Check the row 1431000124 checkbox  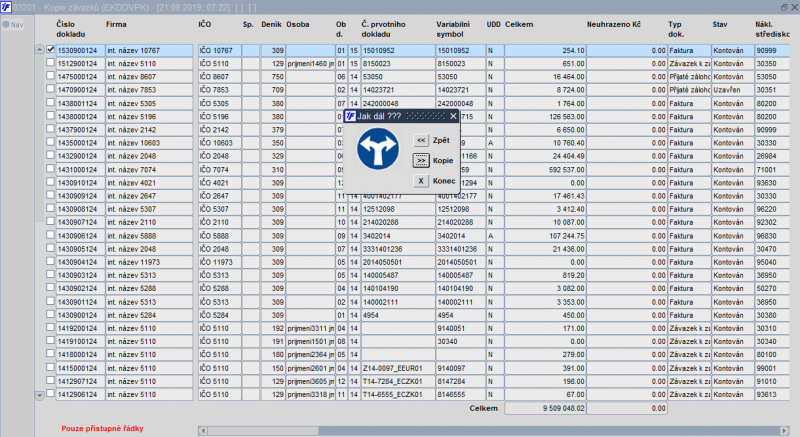pos(50,168)
